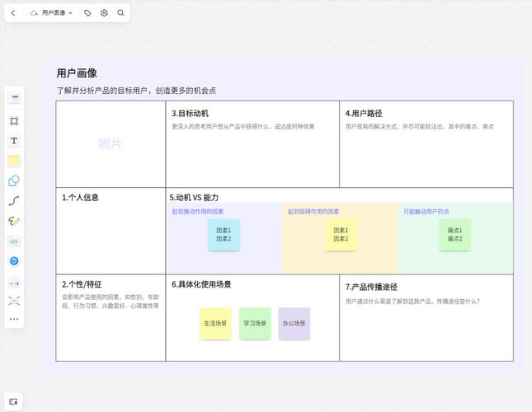532x412 pixels.
Task: Click the 产品传播途径 description question text
Action: pos(412,302)
